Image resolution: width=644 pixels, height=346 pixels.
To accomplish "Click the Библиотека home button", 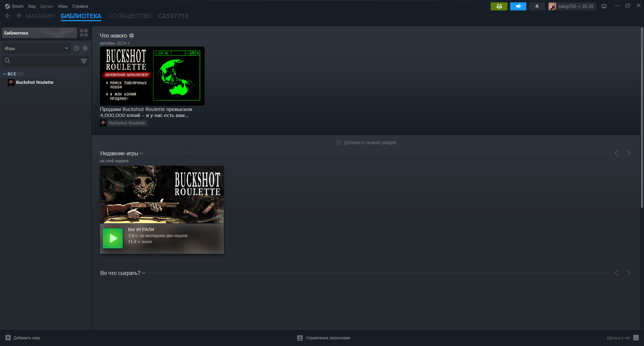I will (40, 33).
